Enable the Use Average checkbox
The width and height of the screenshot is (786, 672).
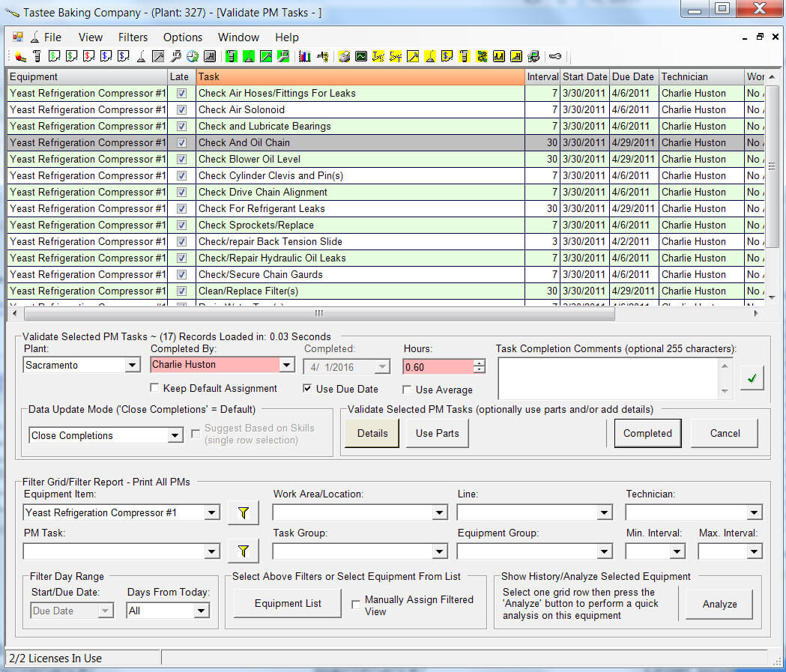click(x=407, y=390)
